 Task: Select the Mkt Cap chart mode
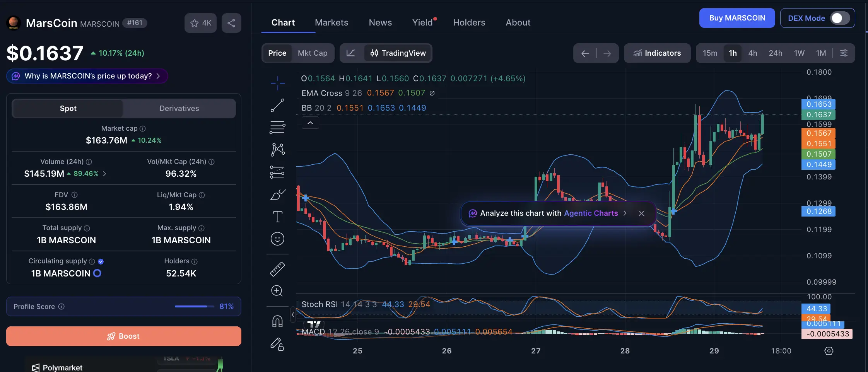click(313, 53)
